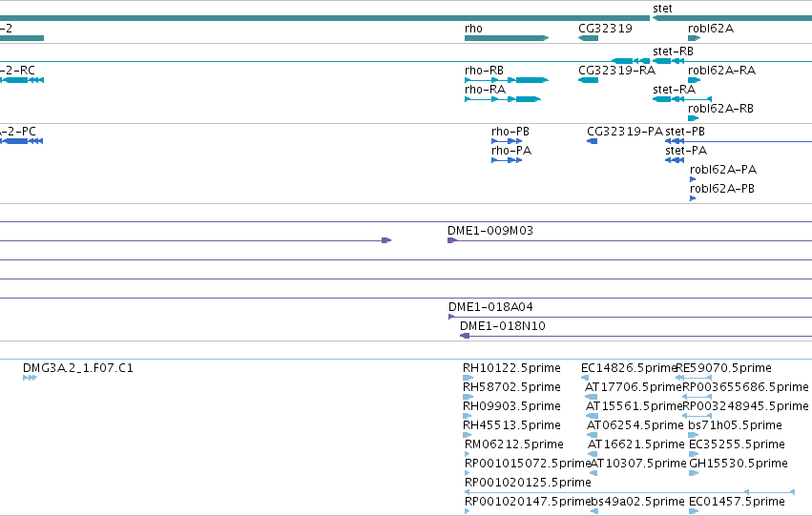Select RH58702.5prime EST label
The height and width of the screenshot is (516, 812).
coord(511,387)
